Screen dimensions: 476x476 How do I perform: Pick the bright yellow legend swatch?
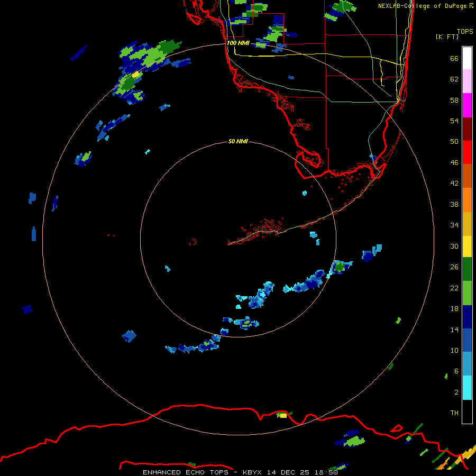click(x=467, y=246)
